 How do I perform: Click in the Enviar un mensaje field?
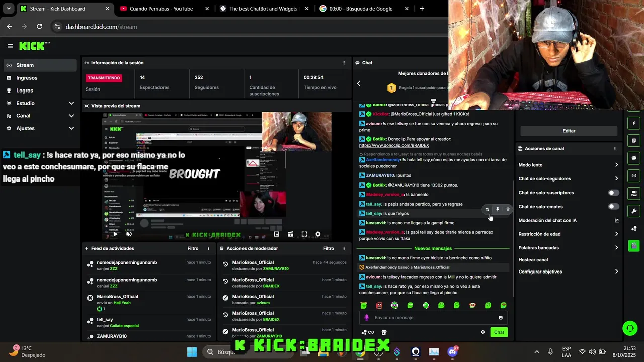434,318
